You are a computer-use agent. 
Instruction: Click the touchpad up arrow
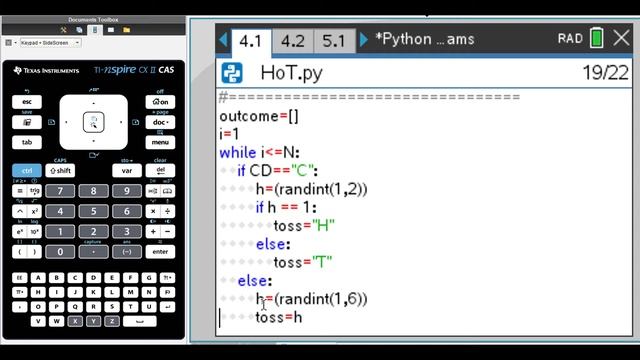(93, 103)
